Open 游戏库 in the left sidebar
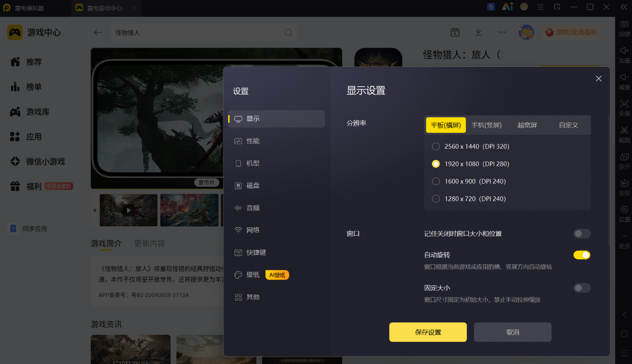 [x=31, y=112]
